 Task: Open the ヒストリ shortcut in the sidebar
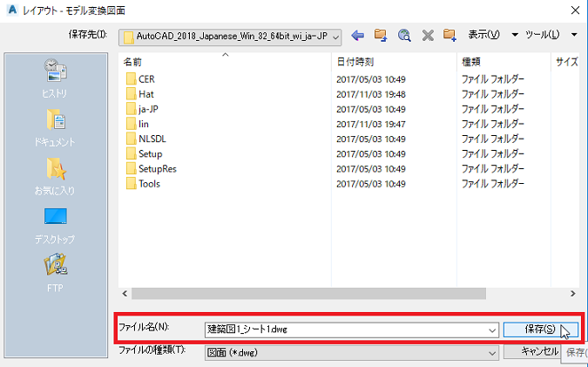click(55, 78)
